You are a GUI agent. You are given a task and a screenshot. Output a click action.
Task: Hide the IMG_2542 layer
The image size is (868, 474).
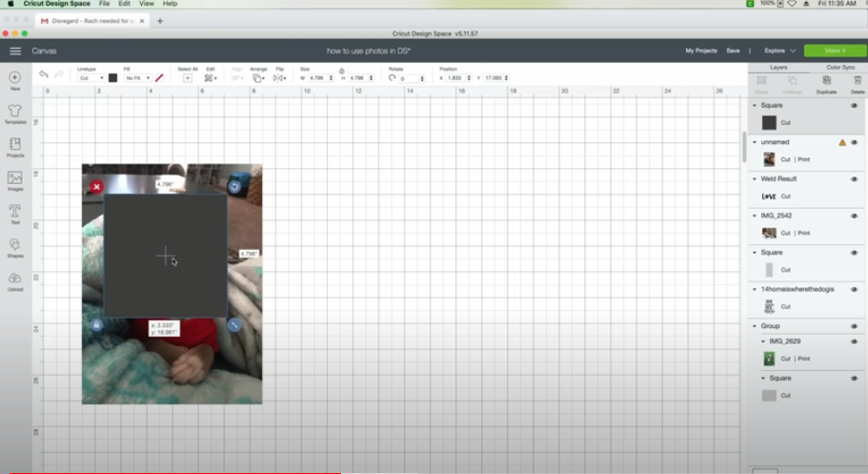(x=854, y=216)
